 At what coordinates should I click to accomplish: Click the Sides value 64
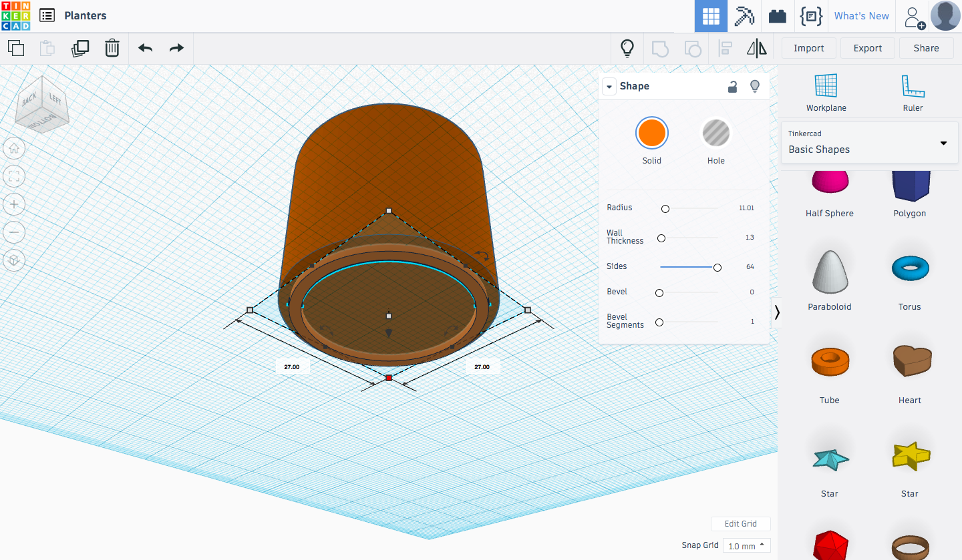(750, 267)
